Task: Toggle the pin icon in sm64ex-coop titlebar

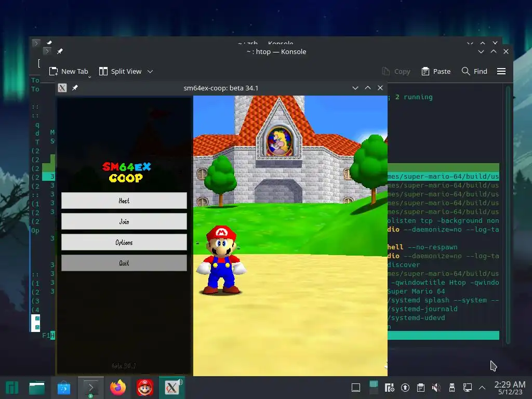Action: (75, 88)
